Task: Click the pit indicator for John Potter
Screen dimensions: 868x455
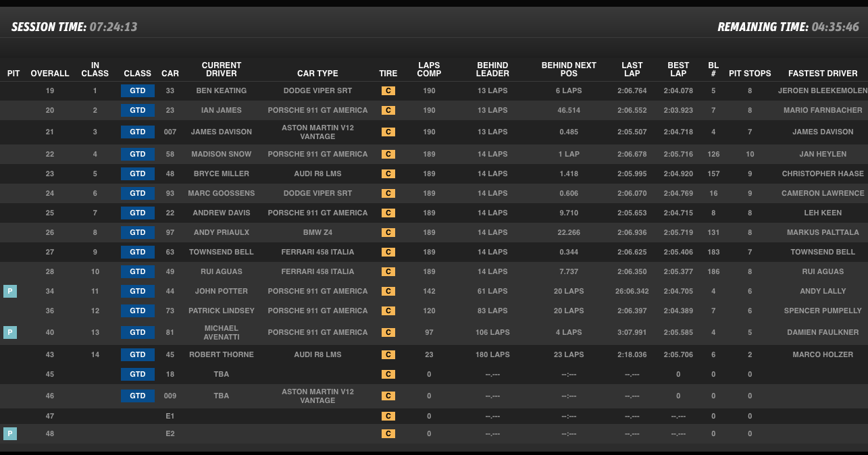Action: tap(10, 291)
